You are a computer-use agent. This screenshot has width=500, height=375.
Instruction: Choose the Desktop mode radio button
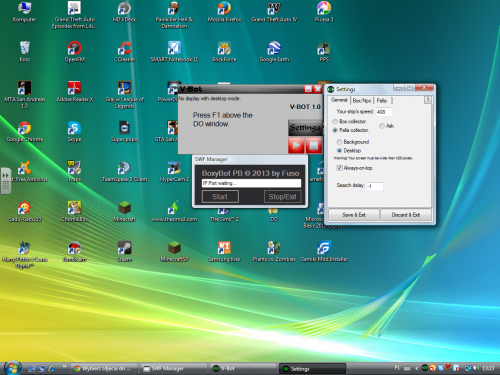click(339, 151)
